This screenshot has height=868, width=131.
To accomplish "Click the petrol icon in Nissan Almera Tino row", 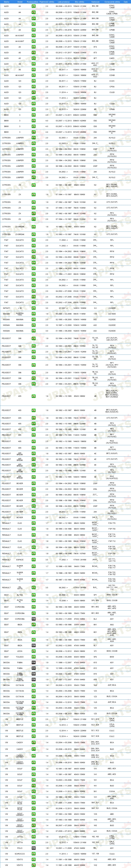I will tap(34, 314).
